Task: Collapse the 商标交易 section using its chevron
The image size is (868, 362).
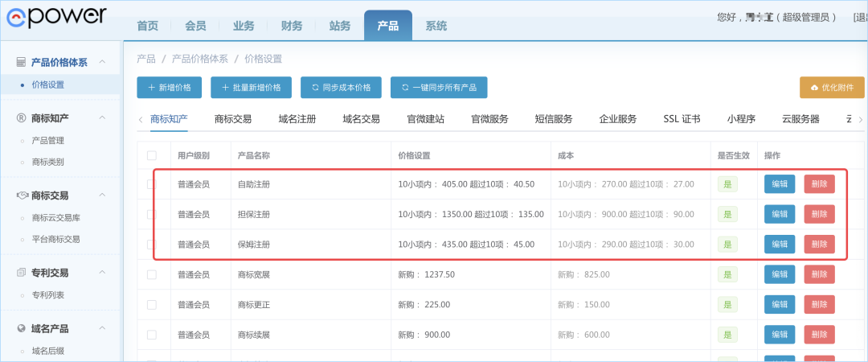Action: tap(102, 195)
